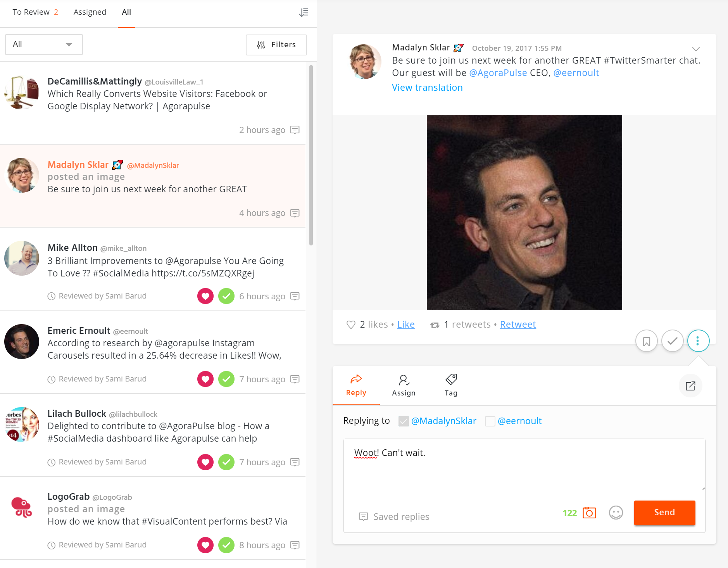This screenshot has height=568, width=728.
Task: Click the LogoGrab avatar
Action: (22, 508)
